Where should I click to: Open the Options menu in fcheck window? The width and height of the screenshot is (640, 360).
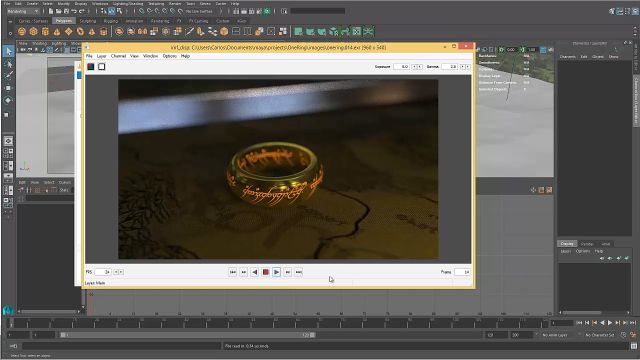point(169,56)
